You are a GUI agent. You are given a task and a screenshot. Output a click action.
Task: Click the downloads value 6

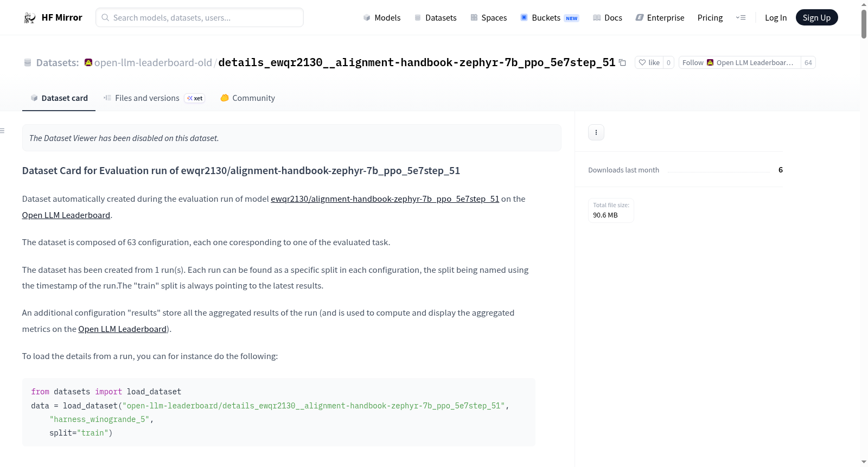781,170
